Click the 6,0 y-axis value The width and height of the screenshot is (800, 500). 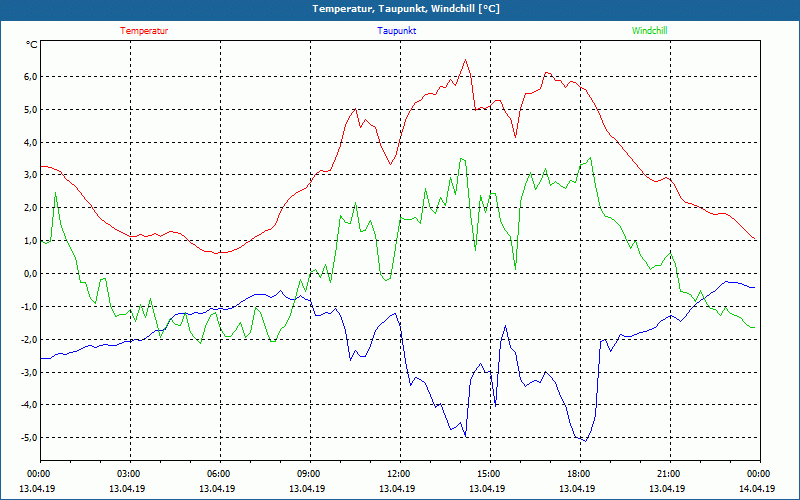pyautogui.click(x=31, y=77)
